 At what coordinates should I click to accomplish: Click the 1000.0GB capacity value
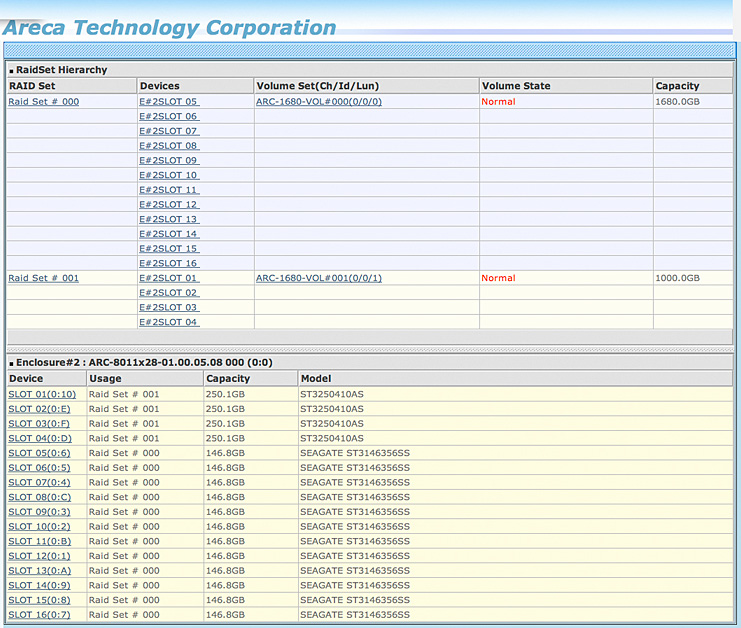(677, 278)
